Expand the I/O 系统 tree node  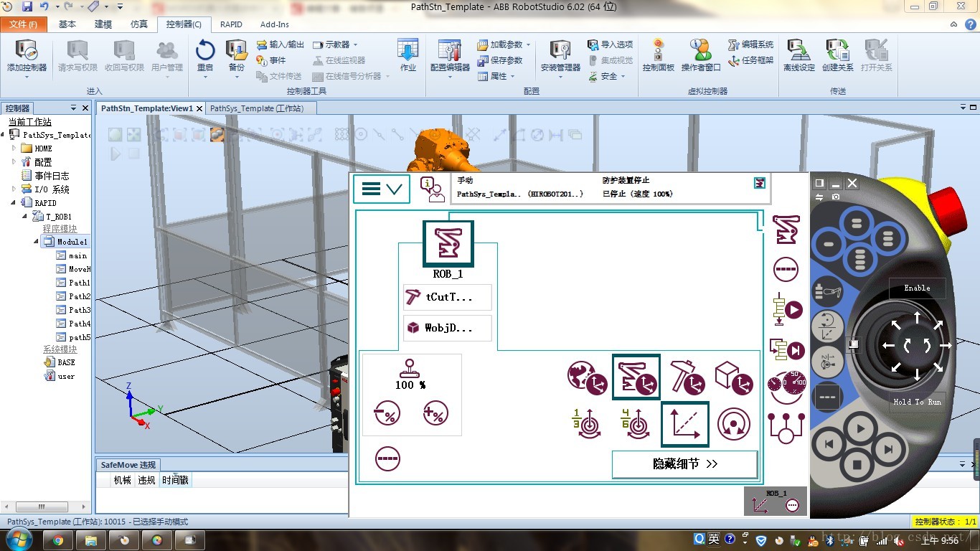[14, 189]
